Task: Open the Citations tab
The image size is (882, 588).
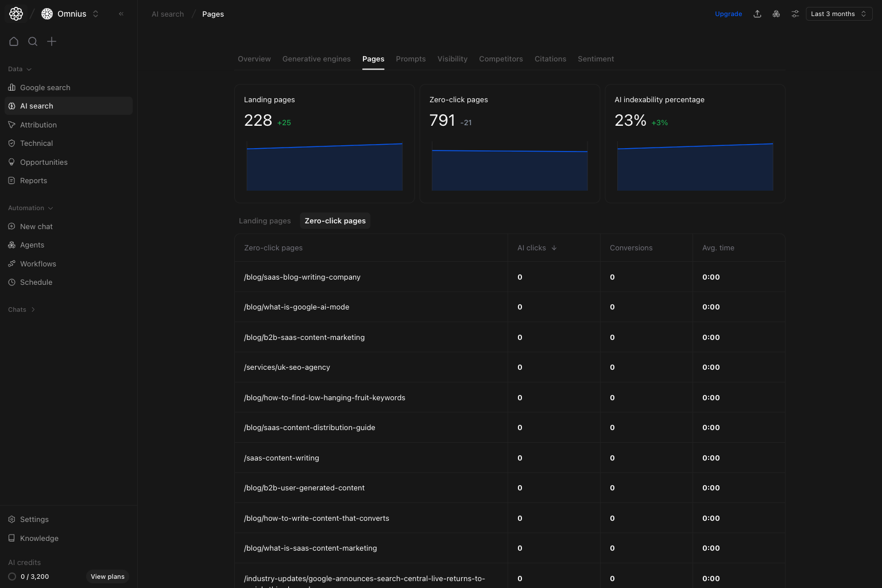Action: [550, 59]
